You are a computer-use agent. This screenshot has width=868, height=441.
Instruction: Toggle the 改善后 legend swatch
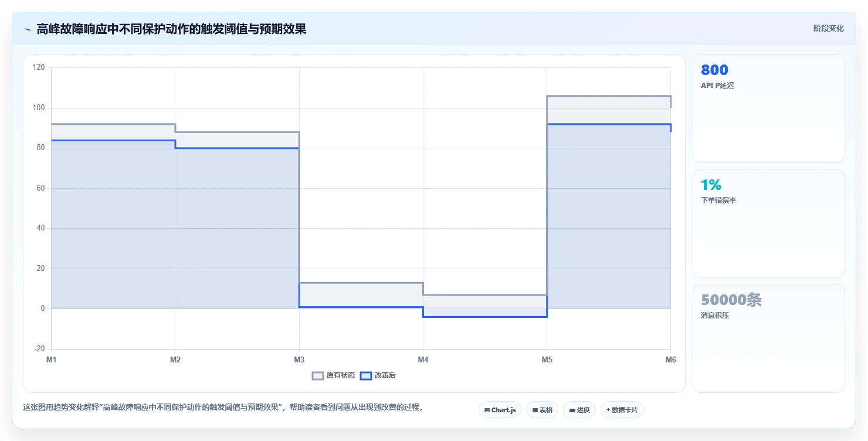click(366, 376)
